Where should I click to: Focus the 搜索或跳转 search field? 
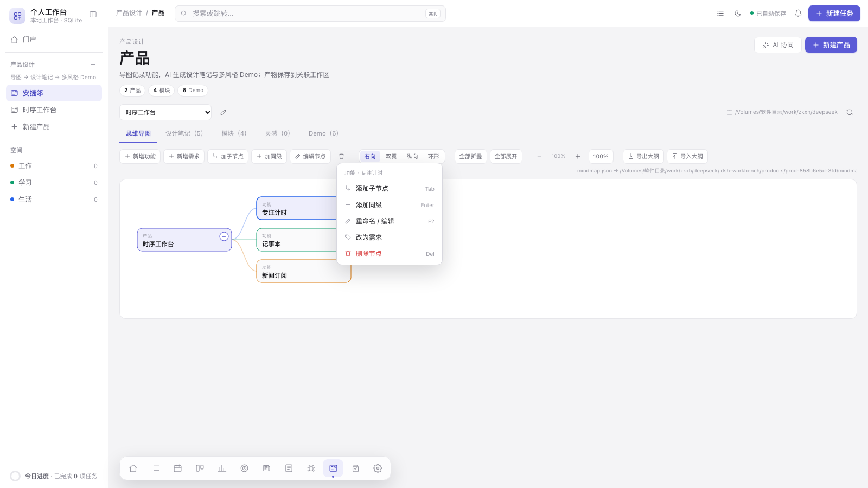click(310, 14)
